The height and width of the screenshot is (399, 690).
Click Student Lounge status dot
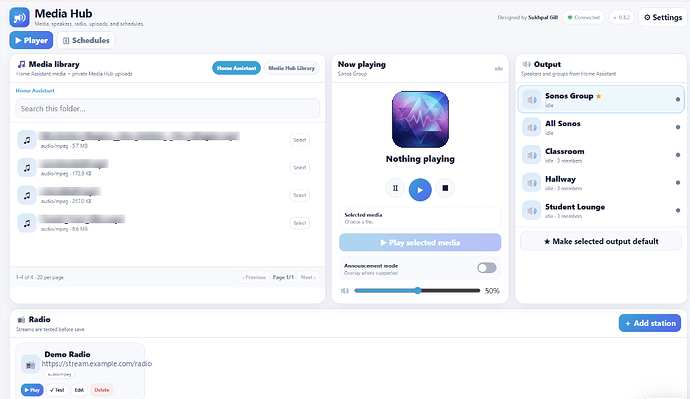[x=678, y=210]
